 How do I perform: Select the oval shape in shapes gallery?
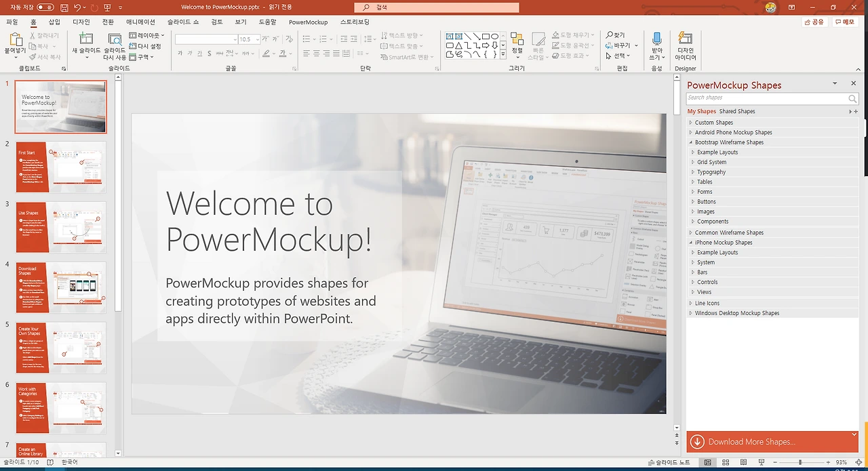[494, 36]
